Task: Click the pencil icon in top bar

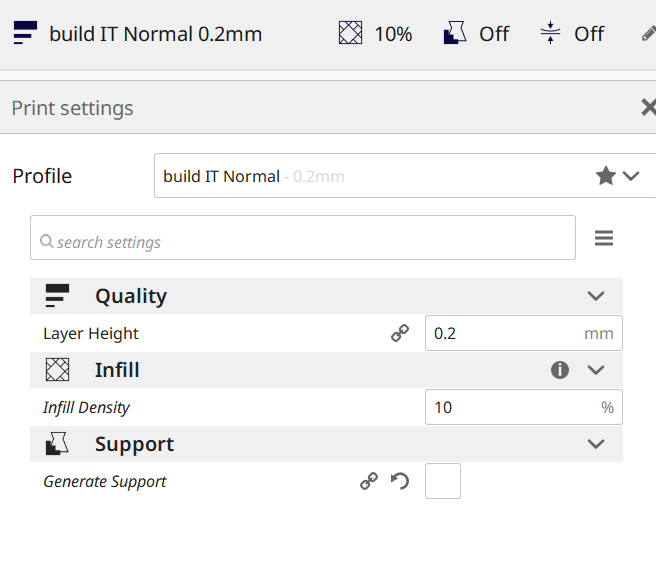Action: pos(648,34)
